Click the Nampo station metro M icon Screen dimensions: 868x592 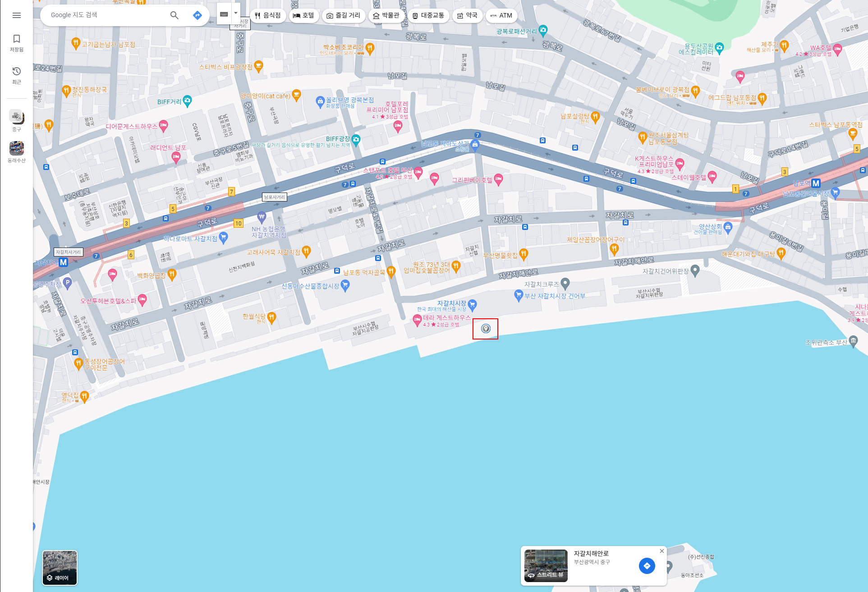816,183
